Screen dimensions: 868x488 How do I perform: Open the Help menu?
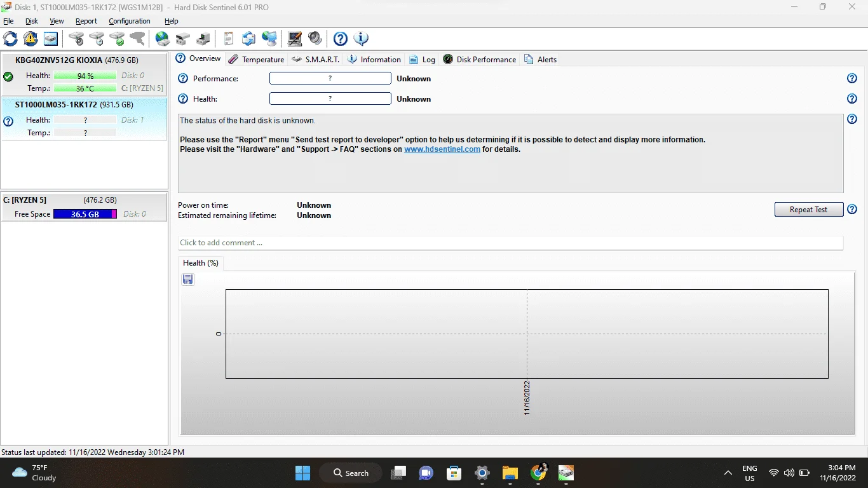click(172, 21)
